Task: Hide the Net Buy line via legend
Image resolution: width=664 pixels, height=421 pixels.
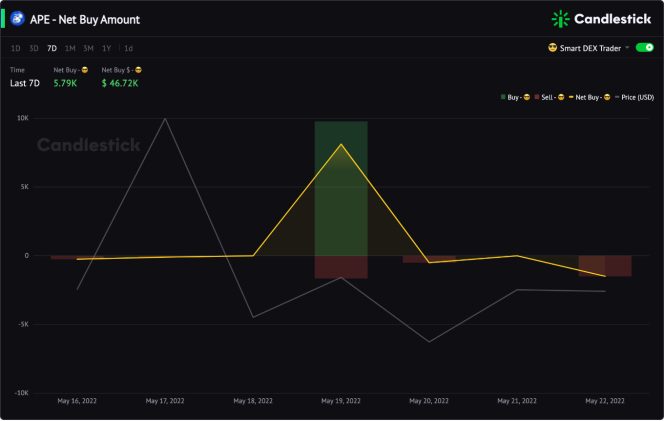Action: [589, 97]
